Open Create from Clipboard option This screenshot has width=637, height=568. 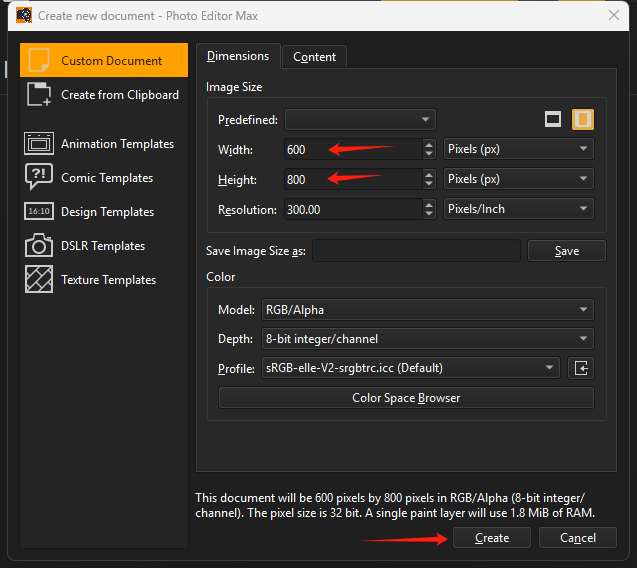[104, 95]
